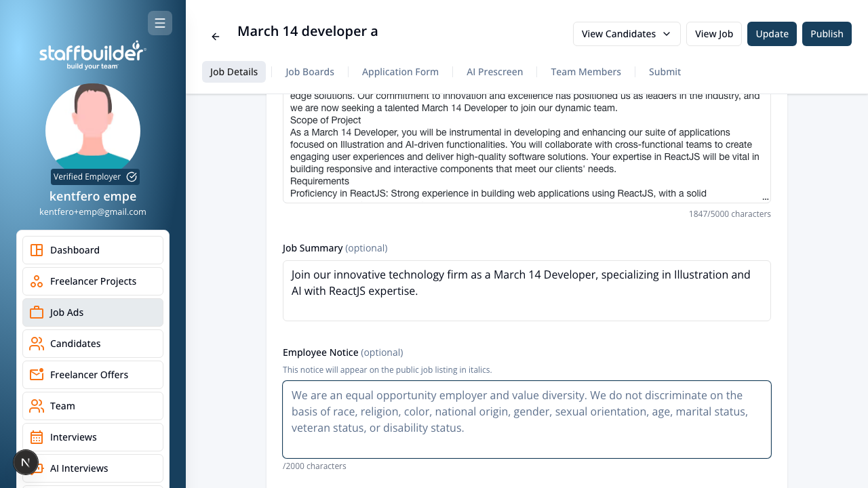The image size is (868, 488).
Task: Select the Freelancer Projects circles icon
Action: pos(37,281)
